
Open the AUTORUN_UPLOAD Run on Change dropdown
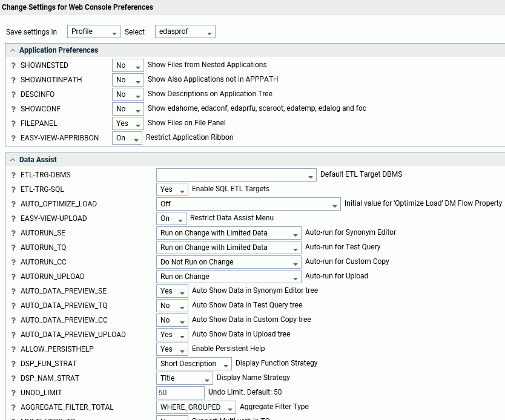(x=229, y=277)
